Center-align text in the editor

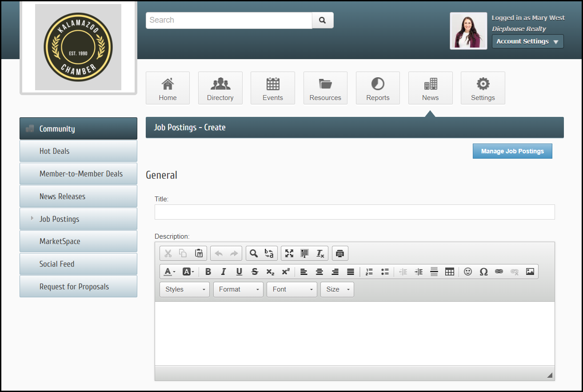(319, 272)
